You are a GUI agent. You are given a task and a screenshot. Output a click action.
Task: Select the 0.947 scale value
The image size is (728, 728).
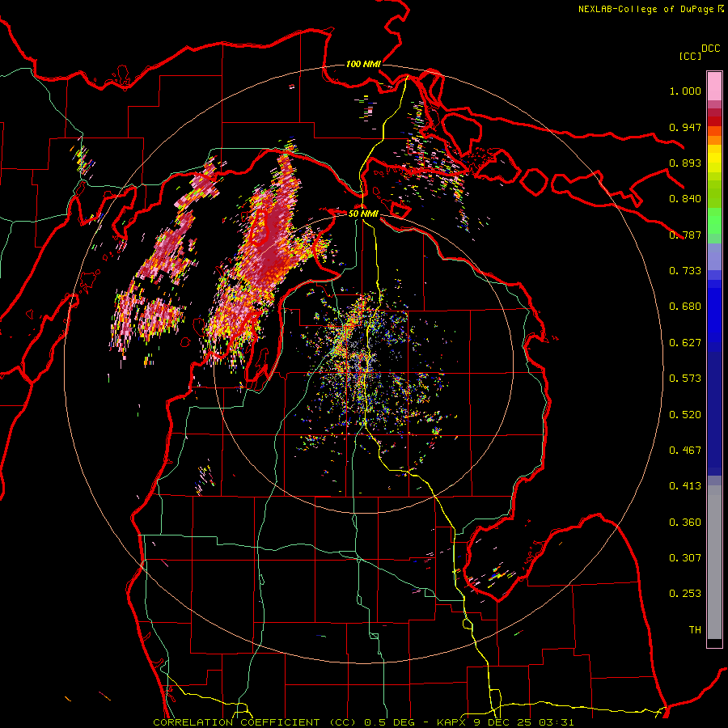point(685,127)
